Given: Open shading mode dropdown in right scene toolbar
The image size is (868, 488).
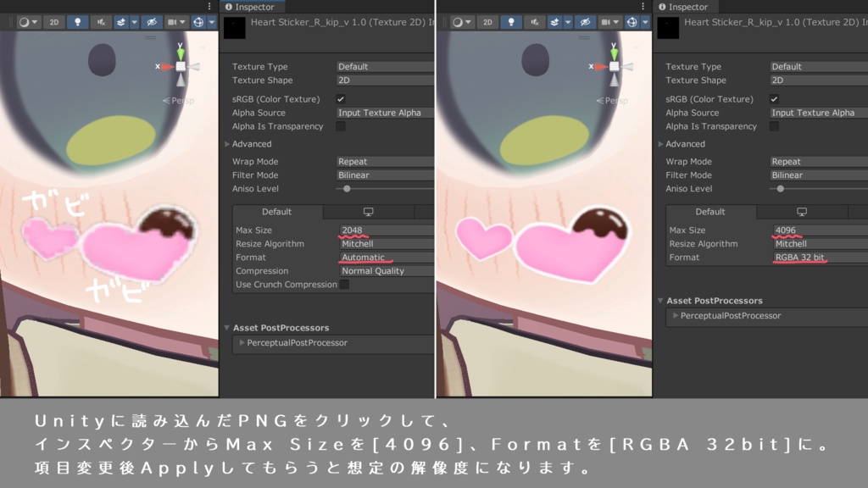Looking at the screenshot, I should tap(461, 22).
